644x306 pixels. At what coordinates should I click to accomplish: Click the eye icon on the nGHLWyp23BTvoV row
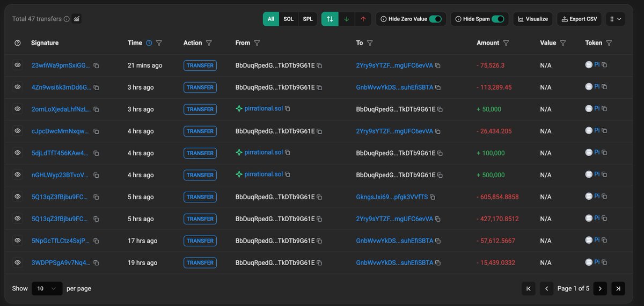(18, 175)
